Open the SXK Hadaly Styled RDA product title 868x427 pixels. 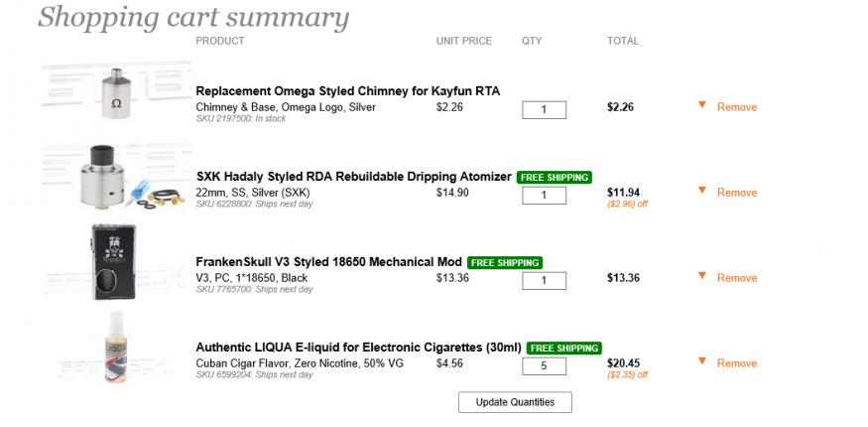click(353, 177)
